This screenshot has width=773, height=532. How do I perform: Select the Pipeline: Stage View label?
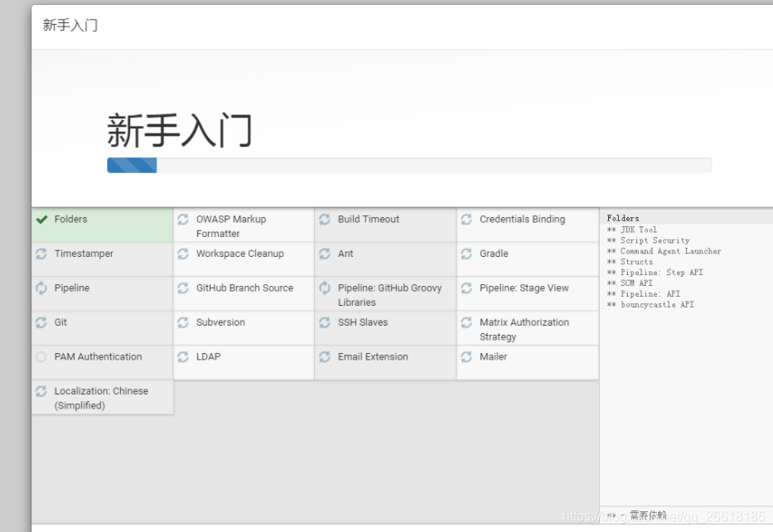[524, 288]
